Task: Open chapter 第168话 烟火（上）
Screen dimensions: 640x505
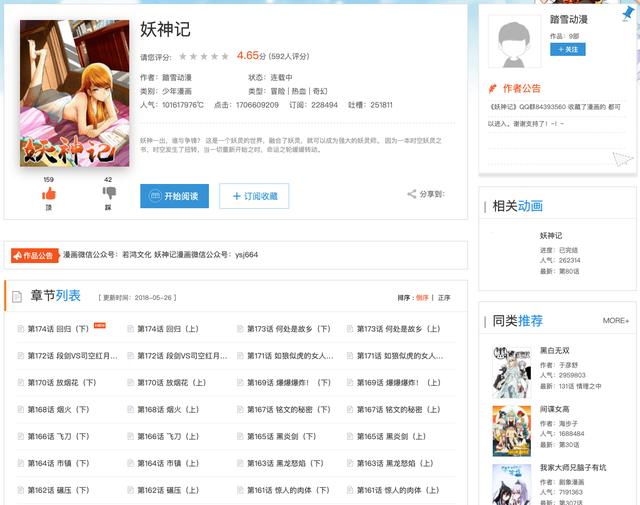Action: 168,409
